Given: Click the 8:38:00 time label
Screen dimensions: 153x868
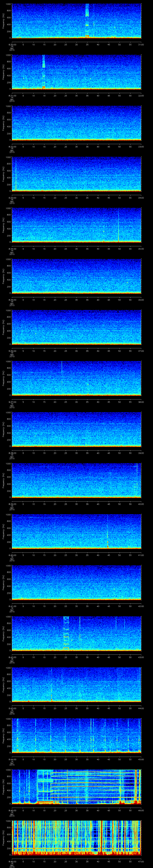Looking at the screenshot, I should [12, 453].
